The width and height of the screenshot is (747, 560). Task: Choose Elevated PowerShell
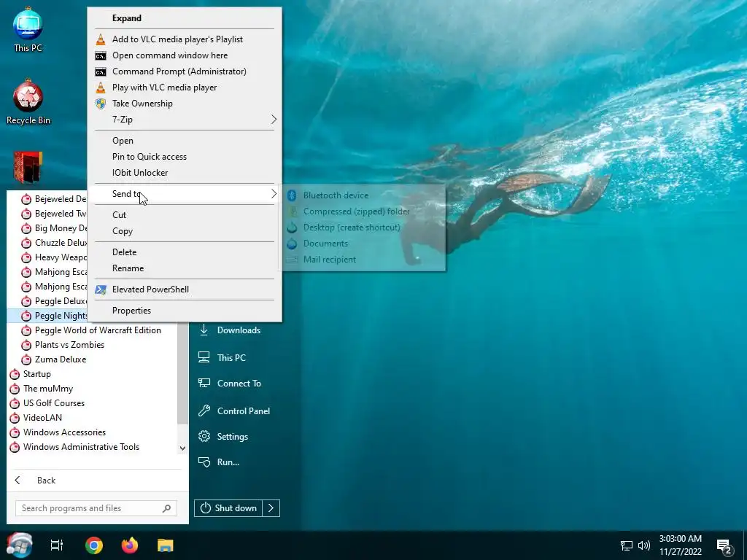coord(185,289)
